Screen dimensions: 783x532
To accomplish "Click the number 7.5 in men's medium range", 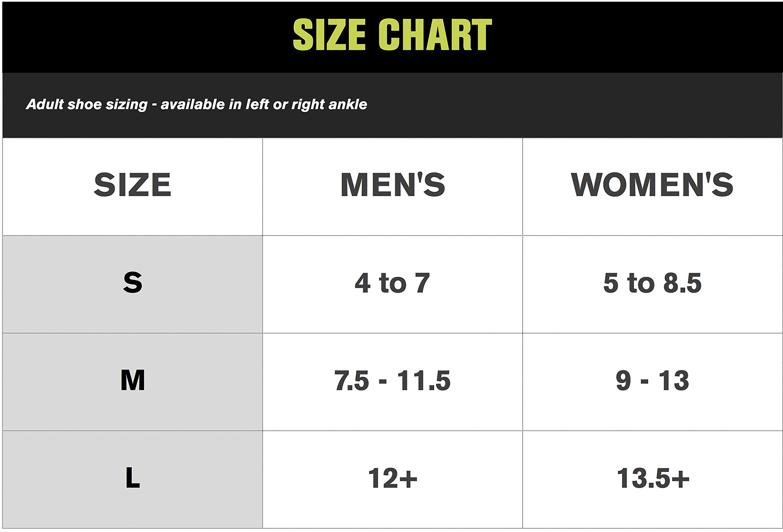I will [351, 381].
